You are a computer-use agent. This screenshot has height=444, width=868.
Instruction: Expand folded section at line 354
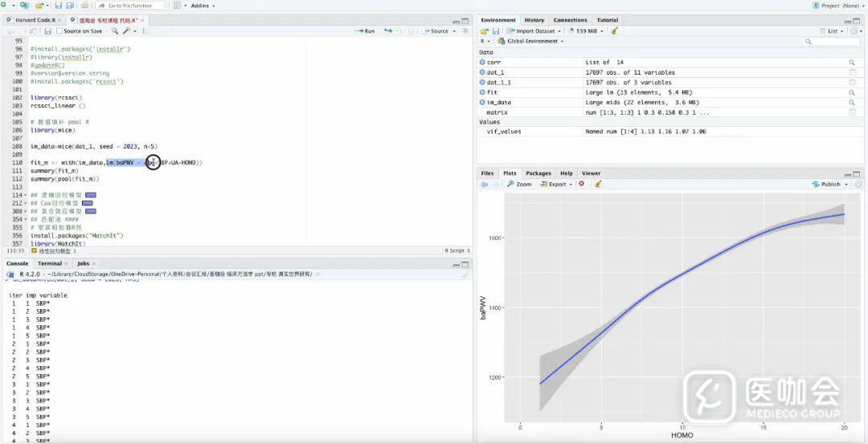click(x=27, y=219)
